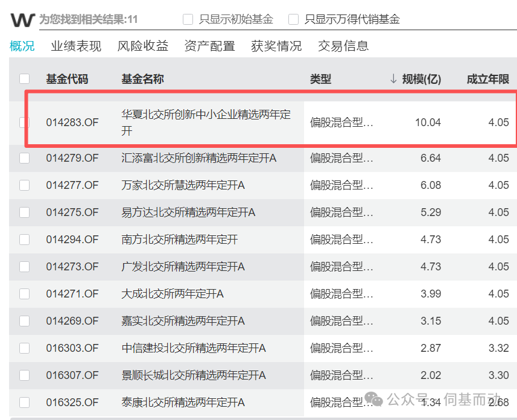Click the Wind W logo icon

pos(22,20)
